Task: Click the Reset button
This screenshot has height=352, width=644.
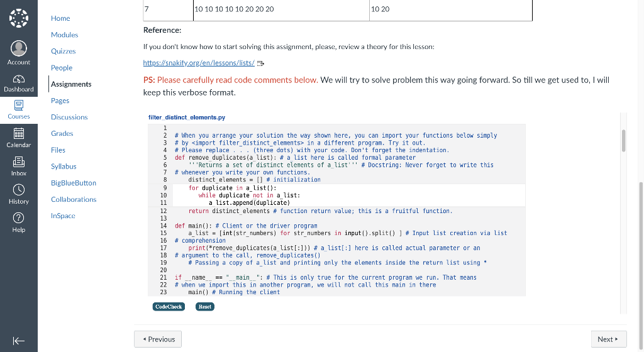Action: click(x=205, y=307)
